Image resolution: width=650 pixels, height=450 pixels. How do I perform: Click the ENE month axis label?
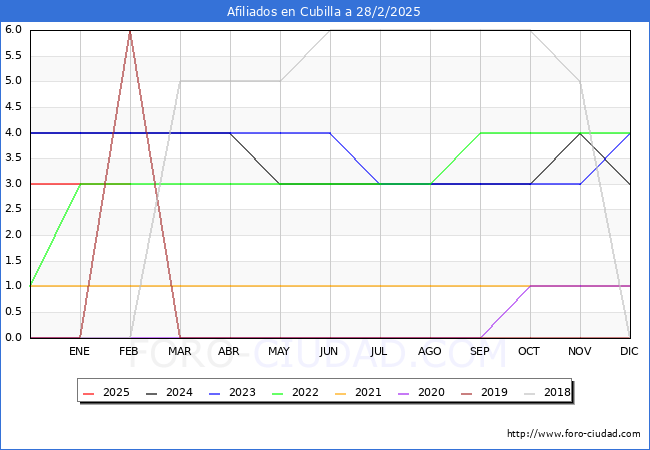(x=79, y=351)
